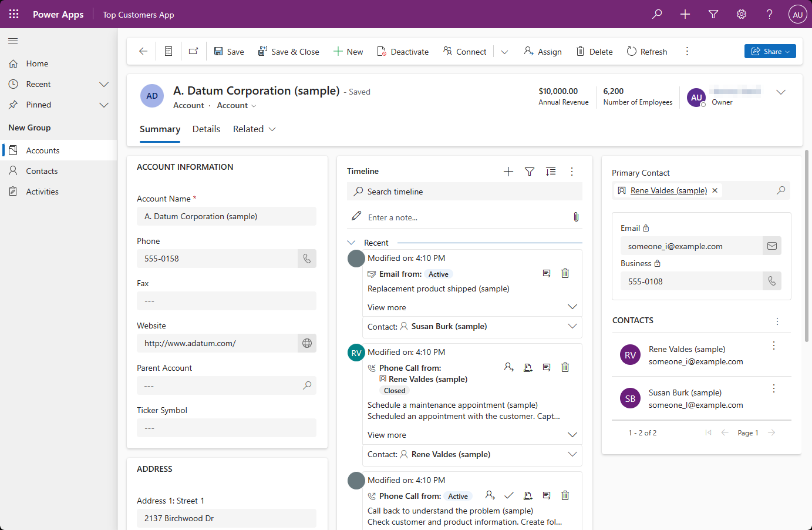Remove Rene Valdes from Primary Contact
Screen dimensions: 812x530
coord(715,190)
